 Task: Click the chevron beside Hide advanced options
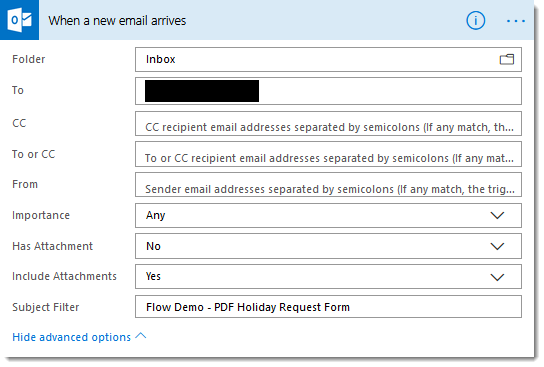141,335
